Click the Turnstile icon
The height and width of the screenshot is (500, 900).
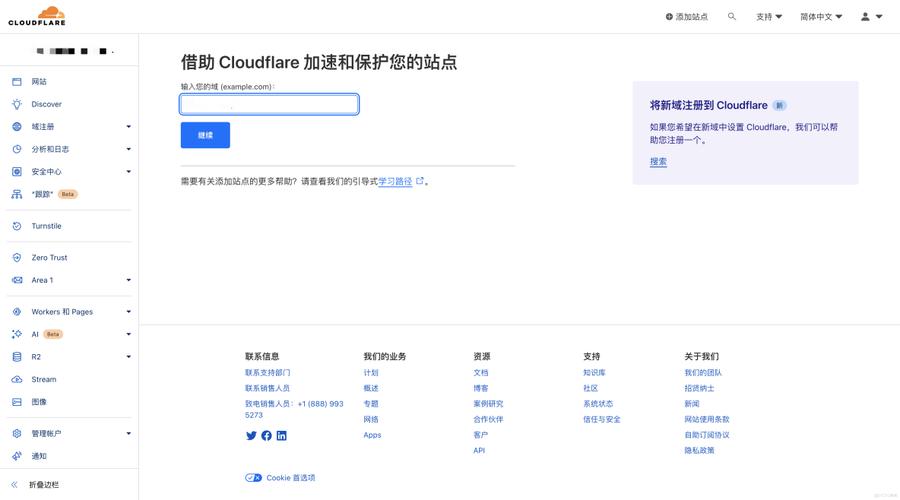(x=17, y=226)
